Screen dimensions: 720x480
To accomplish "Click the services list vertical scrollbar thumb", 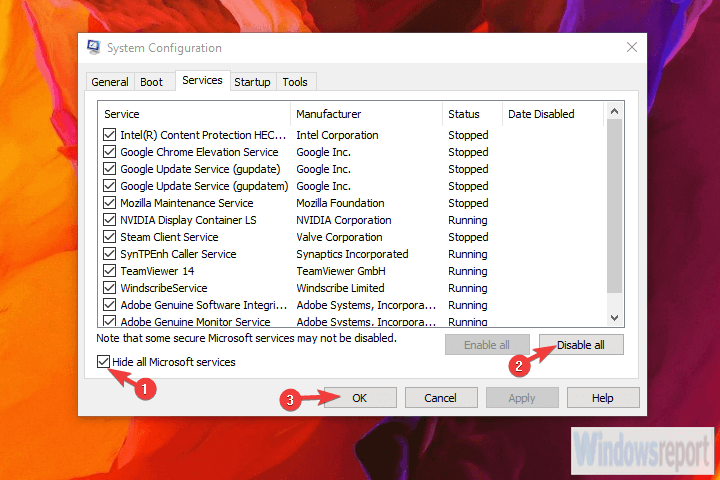I will point(614,206).
